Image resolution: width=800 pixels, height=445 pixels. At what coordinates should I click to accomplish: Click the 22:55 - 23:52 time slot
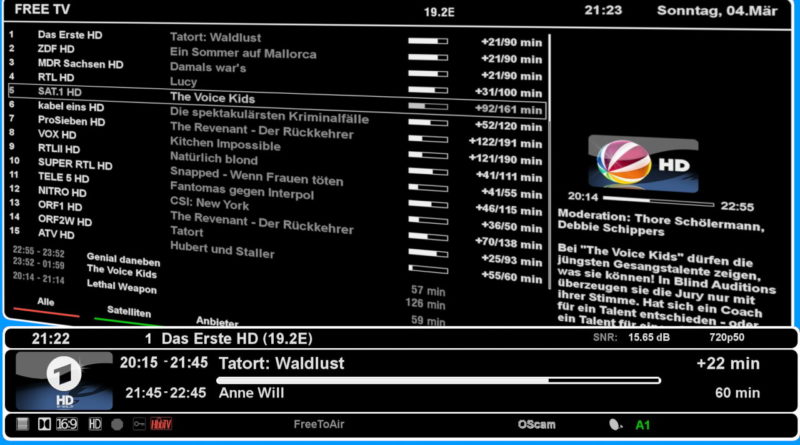click(39, 252)
